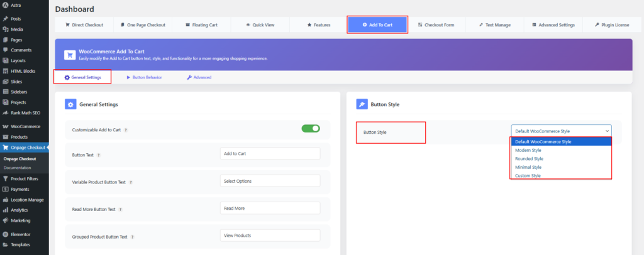644x255 pixels.
Task: Open the Button Style dropdown
Action: 561,131
